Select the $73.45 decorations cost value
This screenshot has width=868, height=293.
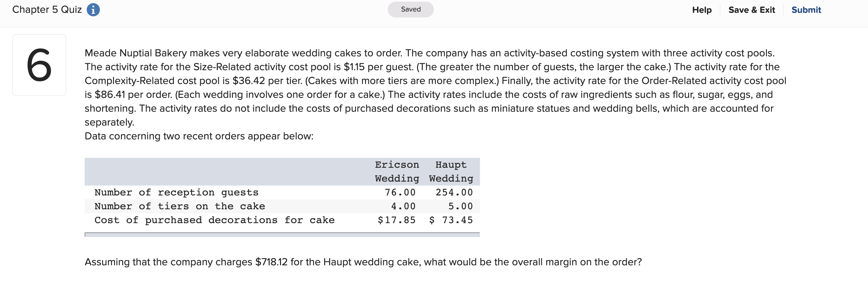point(451,220)
